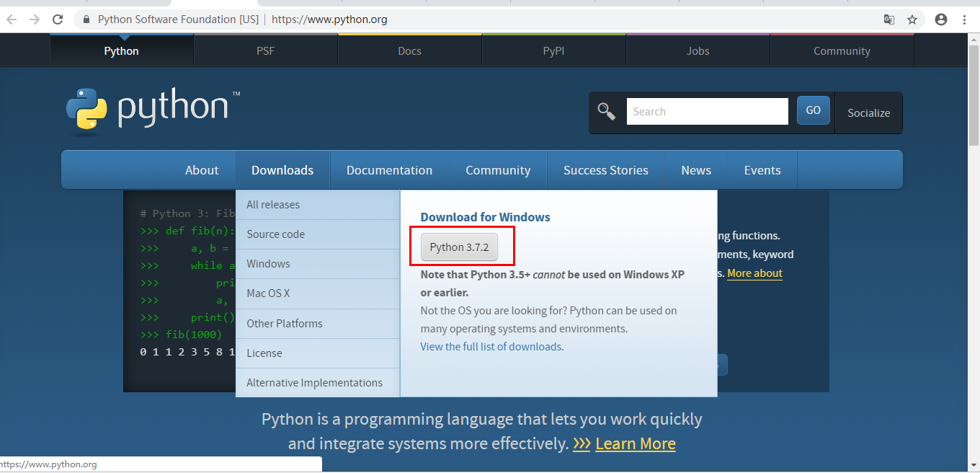
Task: Bookmark page with star icon
Action: point(912,19)
